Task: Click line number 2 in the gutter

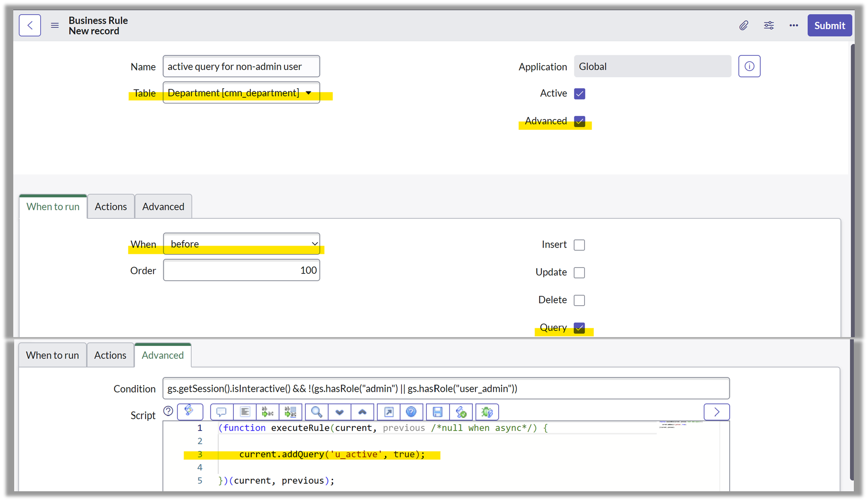Action: (x=200, y=441)
